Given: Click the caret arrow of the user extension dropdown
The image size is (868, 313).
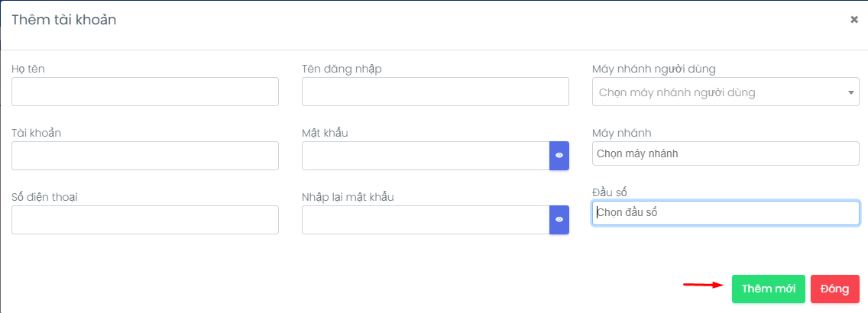Looking at the screenshot, I should click(851, 93).
